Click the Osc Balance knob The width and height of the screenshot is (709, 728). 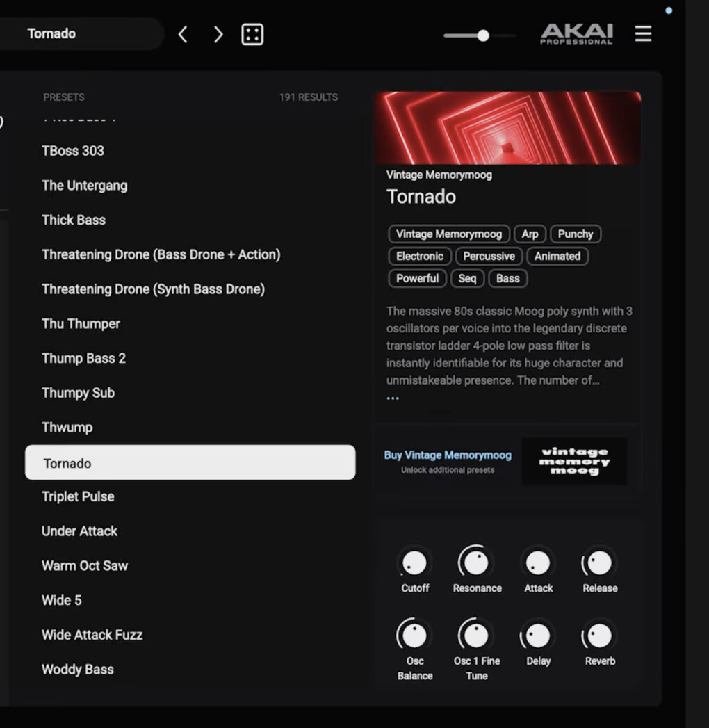click(414, 635)
